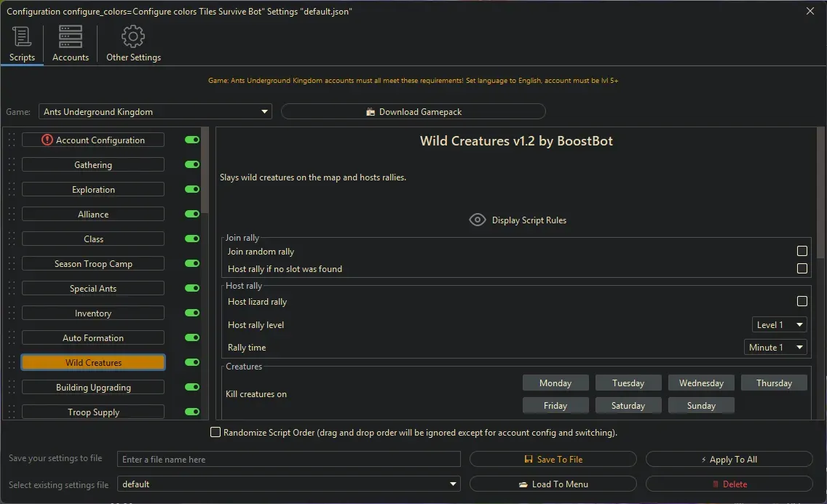The width and height of the screenshot is (827, 504).
Task: Select the Exploration script entry
Action: (93, 190)
